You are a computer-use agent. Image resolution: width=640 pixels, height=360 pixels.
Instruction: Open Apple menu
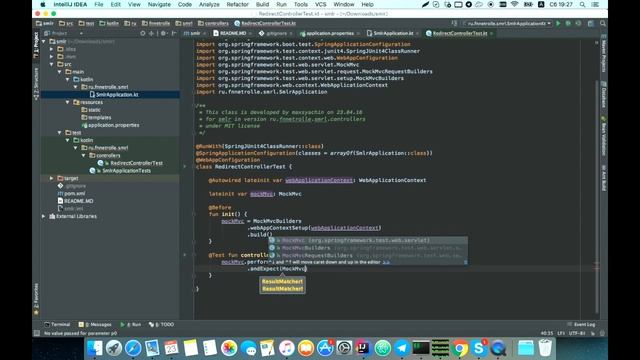43,4
